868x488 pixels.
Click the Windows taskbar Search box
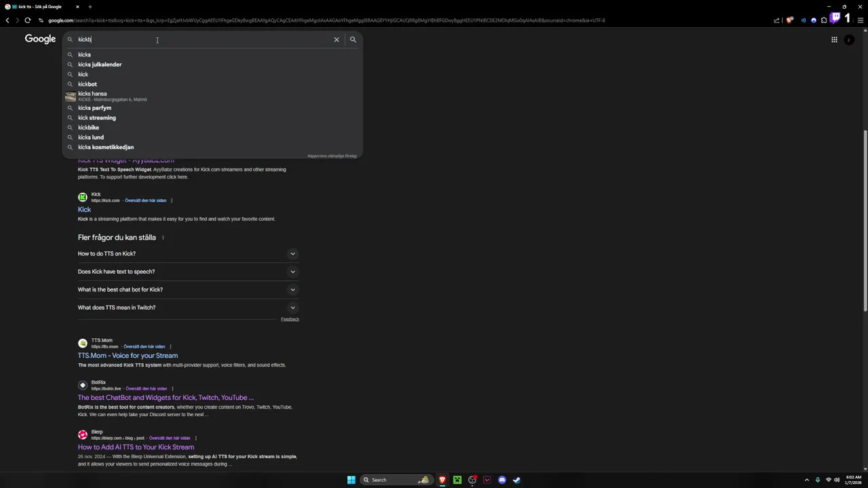click(x=396, y=480)
